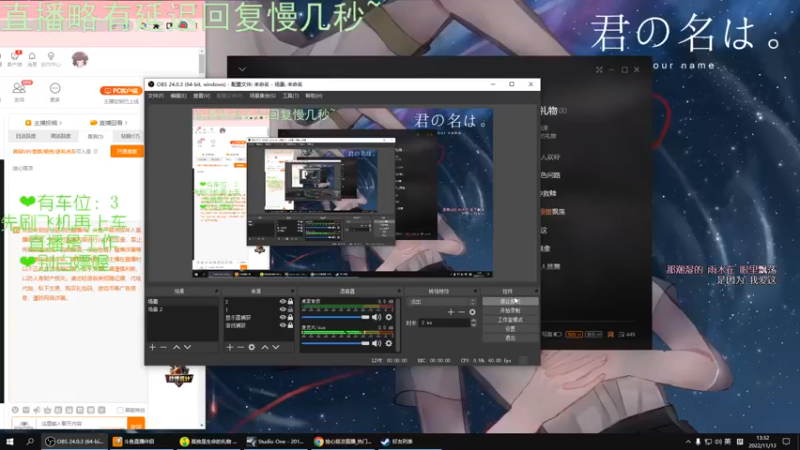This screenshot has height=450, width=800.
Task: Remove the selected source with the minus icon
Action: 240,347
